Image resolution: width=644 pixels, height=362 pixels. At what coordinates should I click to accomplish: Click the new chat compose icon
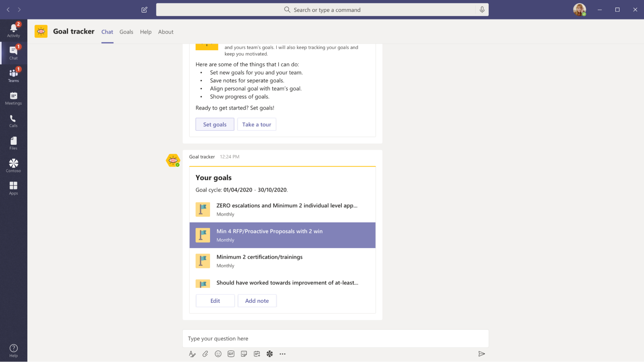pos(144,10)
